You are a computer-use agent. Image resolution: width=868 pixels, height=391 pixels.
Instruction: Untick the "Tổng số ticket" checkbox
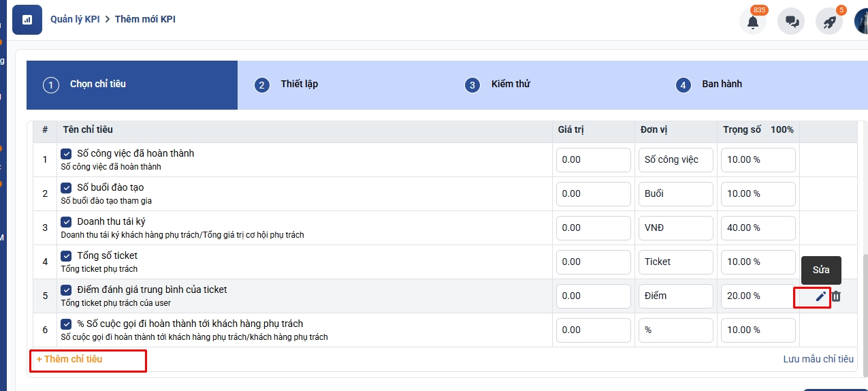[x=67, y=256]
